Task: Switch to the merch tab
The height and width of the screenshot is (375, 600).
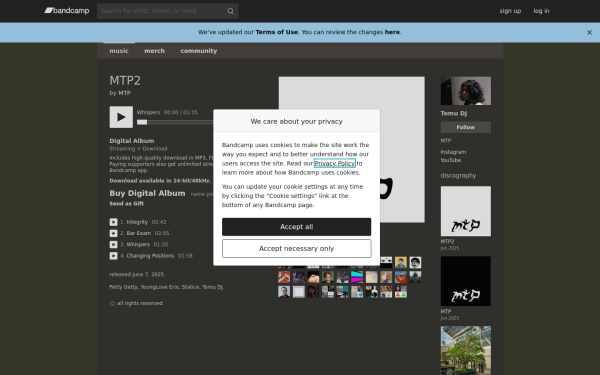Action: 154,51
